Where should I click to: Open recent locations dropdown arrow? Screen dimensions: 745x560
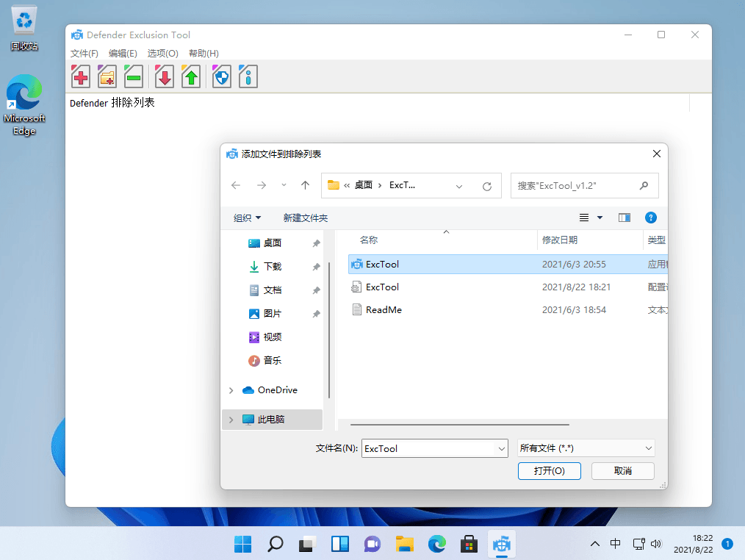[x=284, y=185]
